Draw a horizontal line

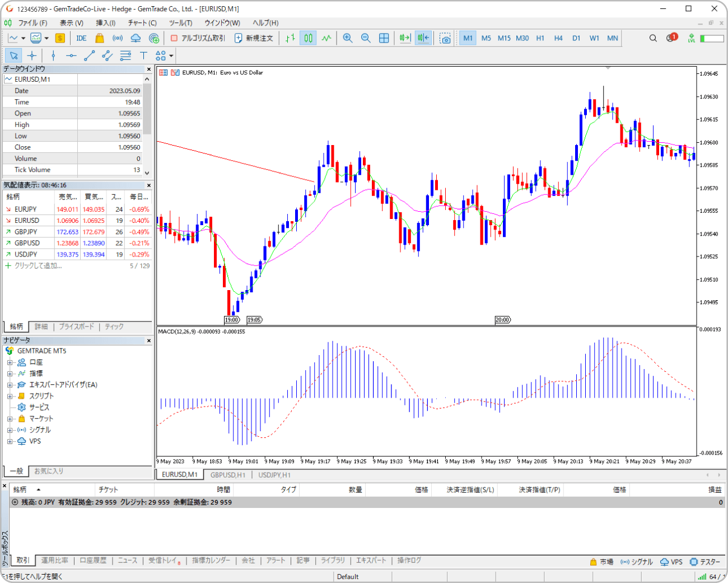(x=71, y=55)
